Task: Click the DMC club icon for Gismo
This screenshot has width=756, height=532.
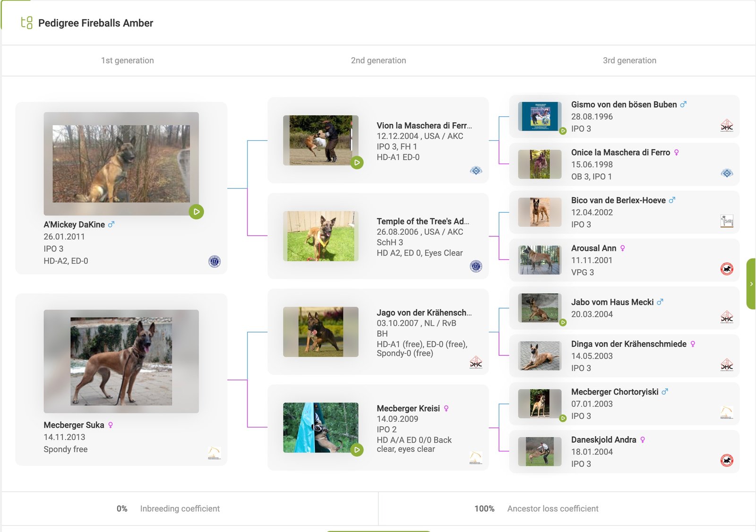Action: tap(727, 125)
